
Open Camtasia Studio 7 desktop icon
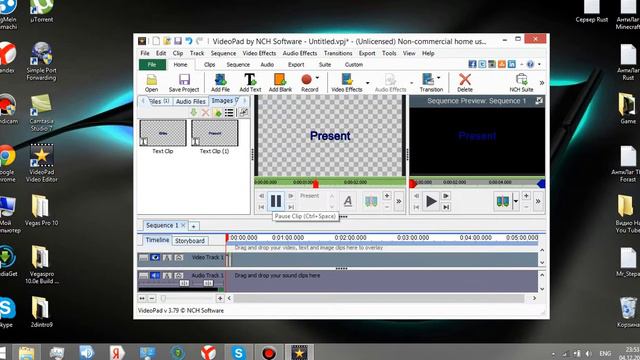pyautogui.click(x=41, y=113)
